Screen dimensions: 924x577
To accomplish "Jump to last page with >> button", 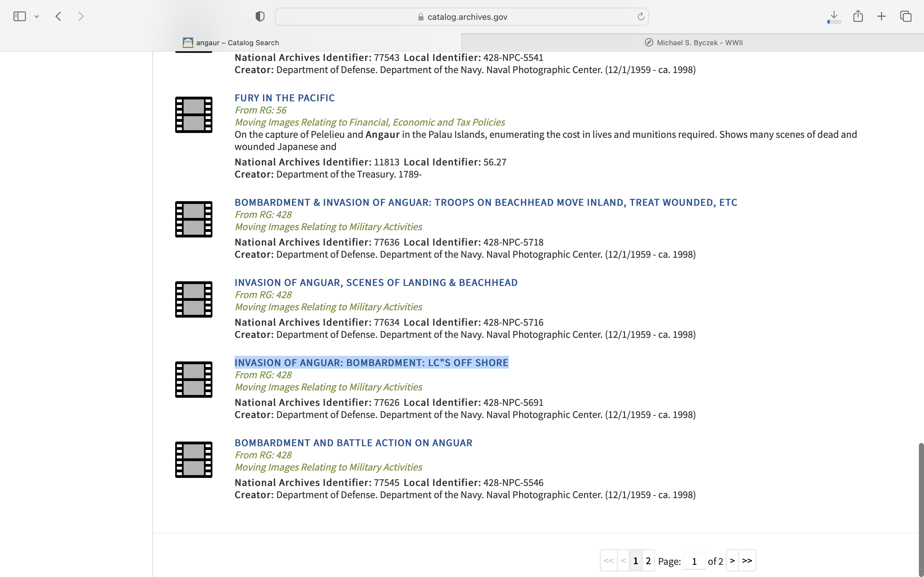I will click(x=747, y=561).
